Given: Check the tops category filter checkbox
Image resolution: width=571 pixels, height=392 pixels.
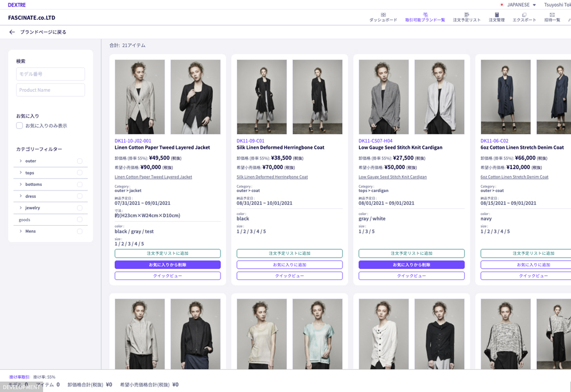Looking at the screenshot, I should tap(79, 172).
